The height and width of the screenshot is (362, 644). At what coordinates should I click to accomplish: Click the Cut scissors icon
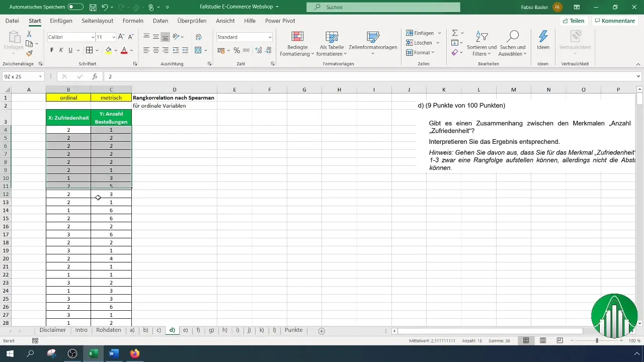pos(30,34)
